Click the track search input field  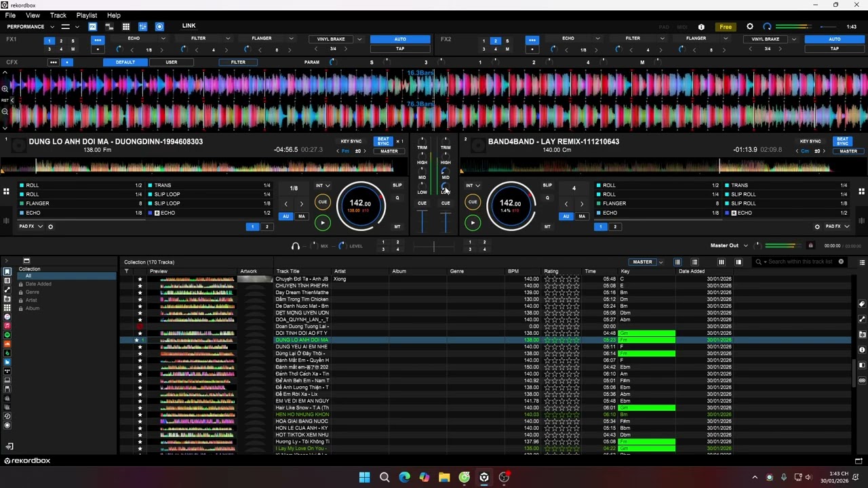(x=800, y=262)
